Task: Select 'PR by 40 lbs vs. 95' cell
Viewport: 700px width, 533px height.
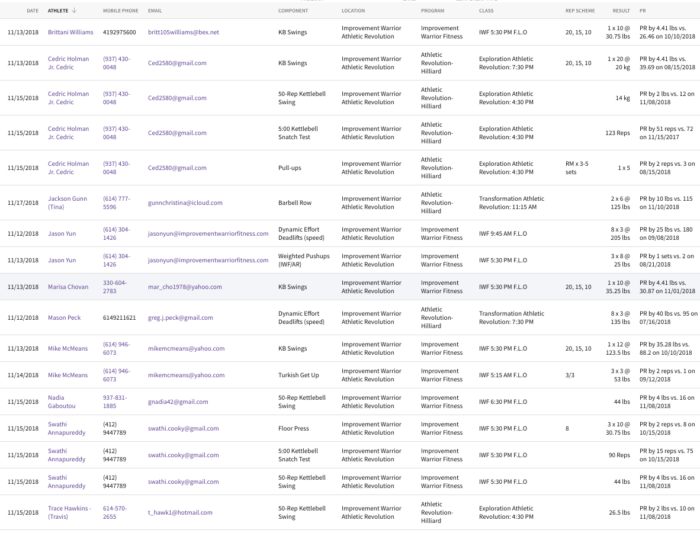Action: coord(668,317)
